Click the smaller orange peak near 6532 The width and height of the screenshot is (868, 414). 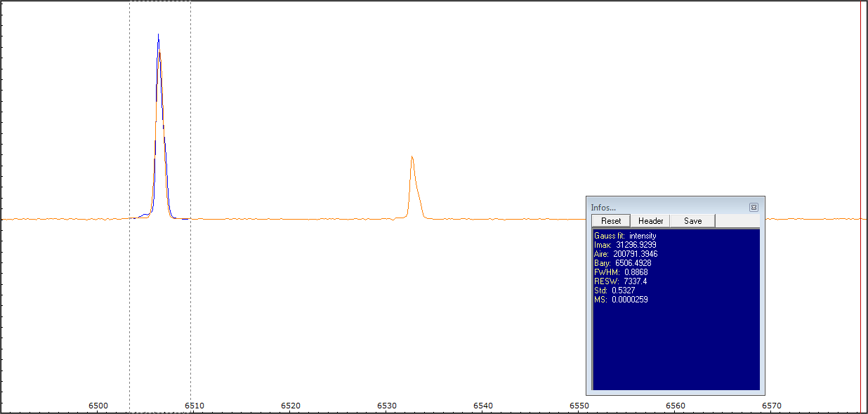(x=412, y=159)
